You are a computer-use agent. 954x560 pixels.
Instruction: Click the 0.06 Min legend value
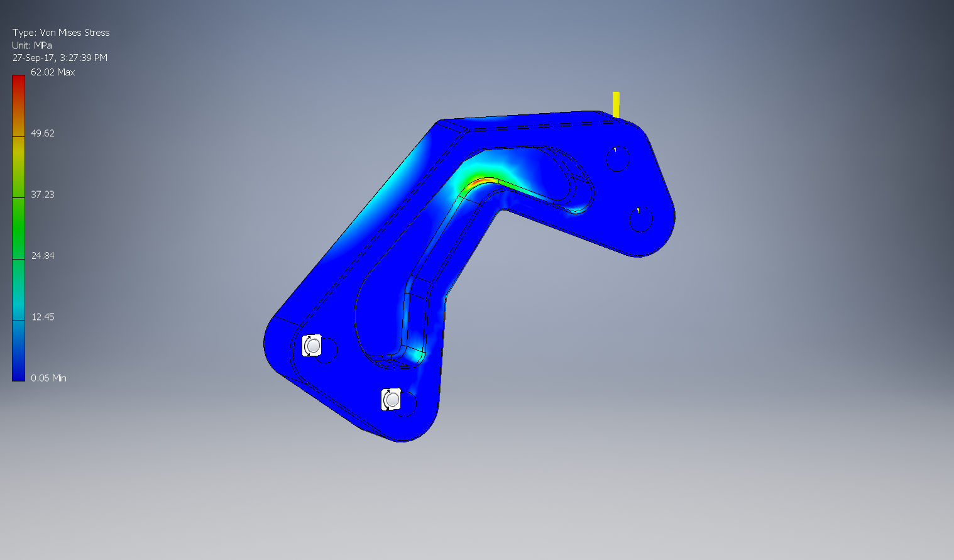tap(48, 378)
